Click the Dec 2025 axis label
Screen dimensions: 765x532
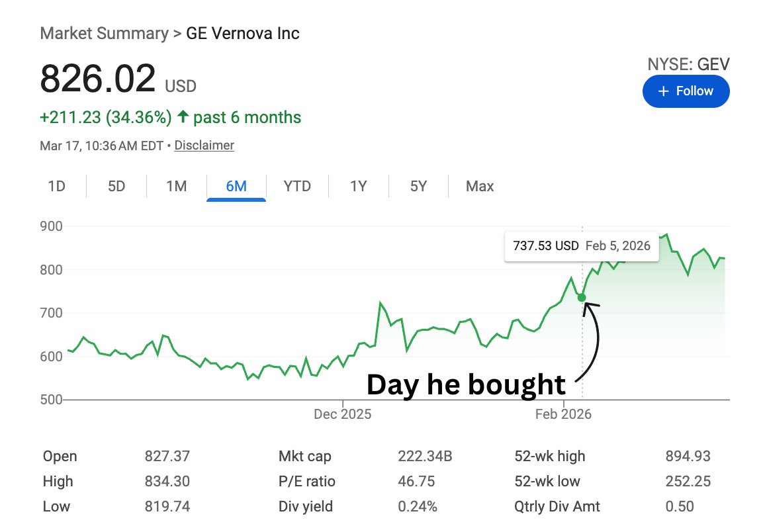[343, 415]
